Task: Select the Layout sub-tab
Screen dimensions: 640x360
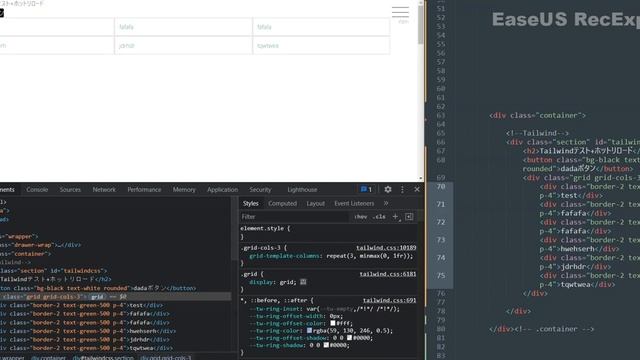Action: (x=316, y=203)
